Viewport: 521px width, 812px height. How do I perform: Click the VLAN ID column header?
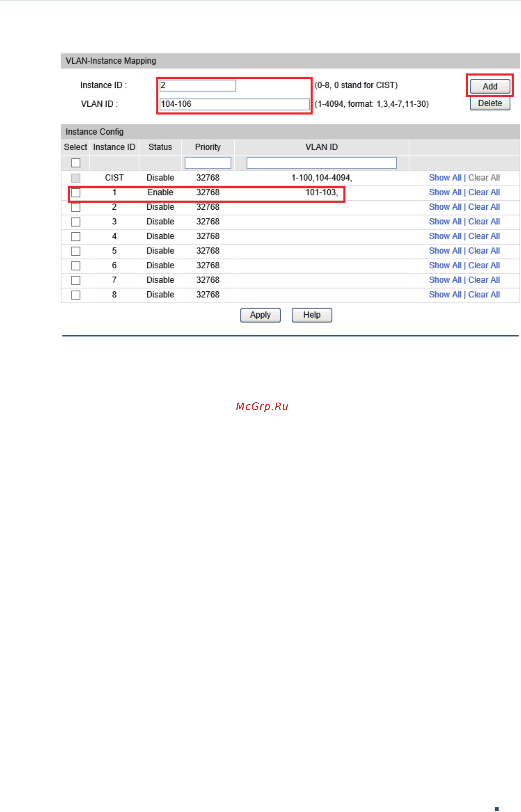[321, 147]
